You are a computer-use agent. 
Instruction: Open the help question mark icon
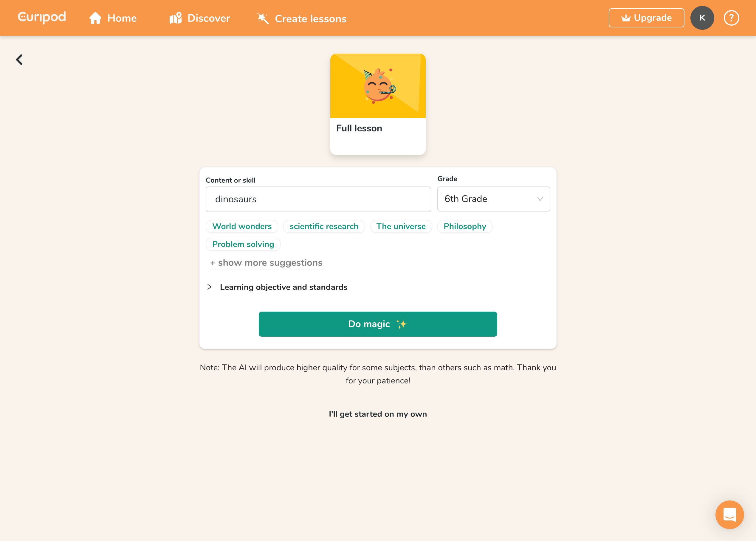point(731,18)
